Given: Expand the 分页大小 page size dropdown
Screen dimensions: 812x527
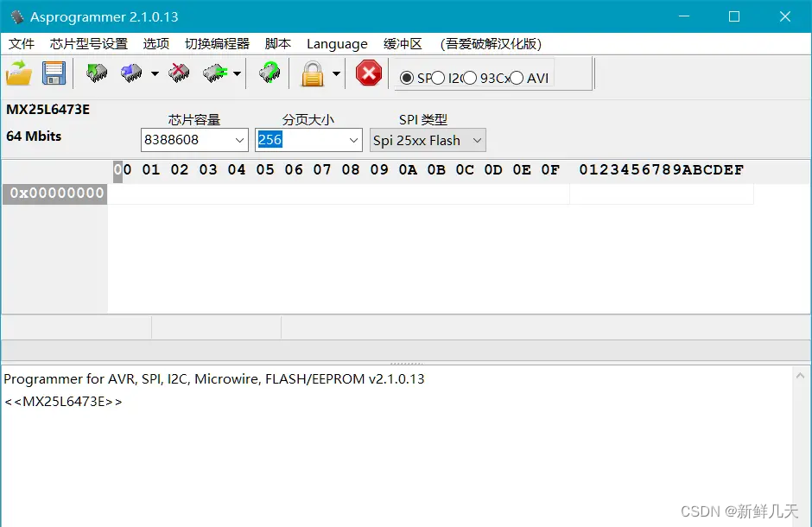Looking at the screenshot, I should coord(352,139).
